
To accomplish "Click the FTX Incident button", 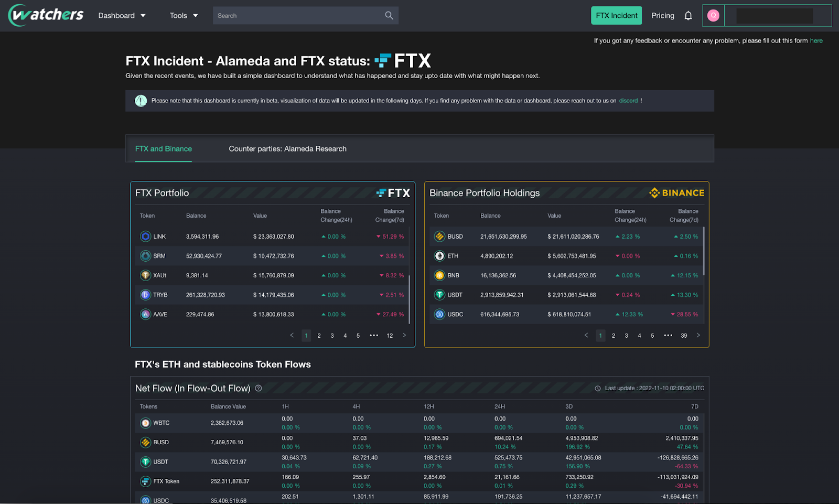I will tap(616, 15).
